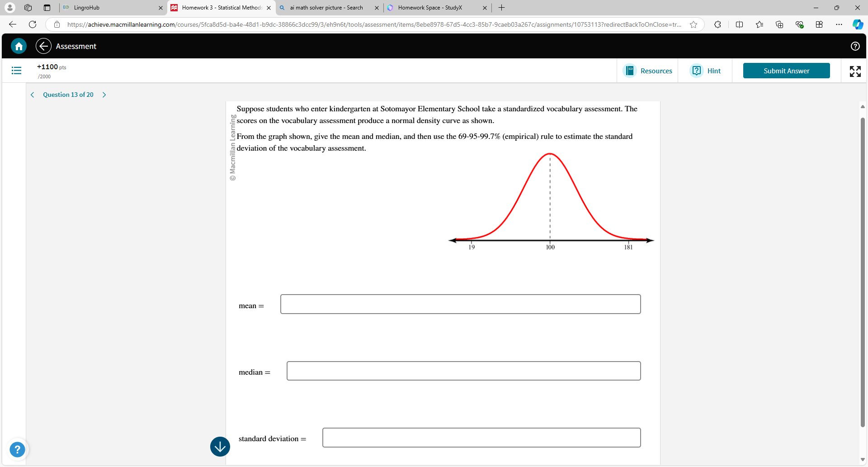This screenshot has width=868, height=467.
Task: Click the back arrow beside Assessment
Action: 43,46
